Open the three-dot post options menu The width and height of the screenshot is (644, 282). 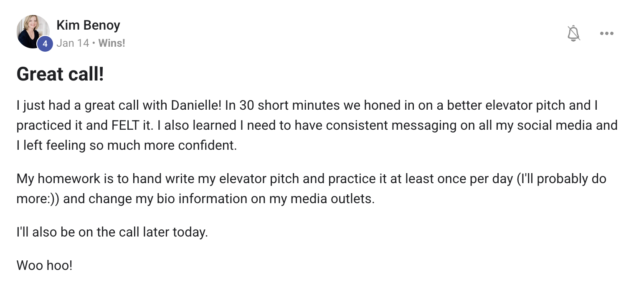coord(606,33)
